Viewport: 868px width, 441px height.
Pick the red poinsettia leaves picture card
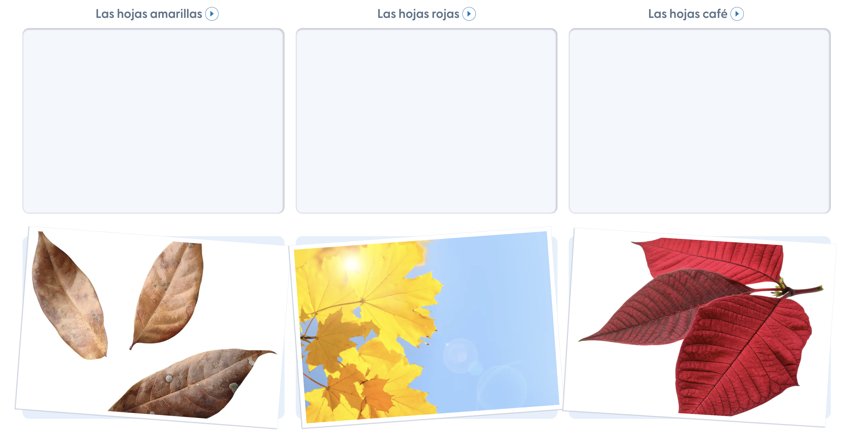tap(700, 327)
